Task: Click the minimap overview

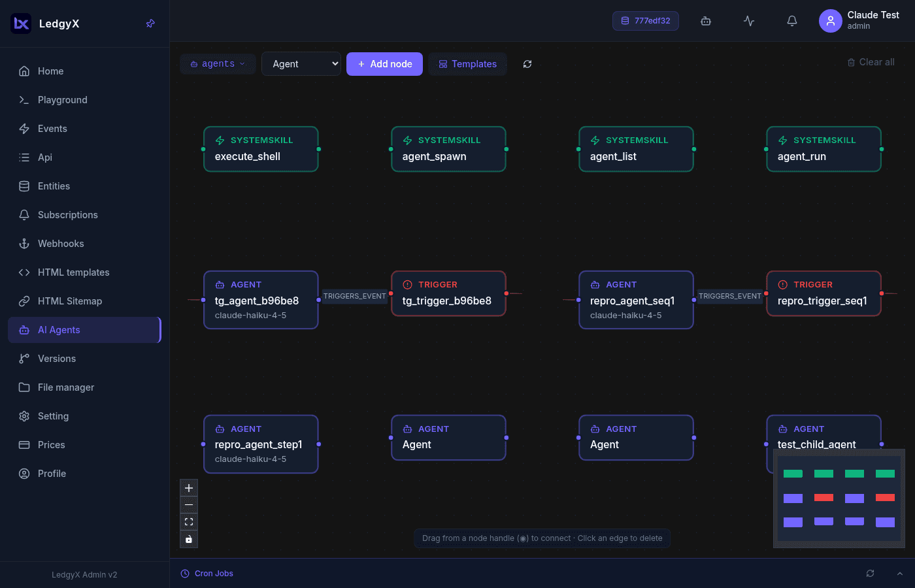Action: [x=839, y=498]
